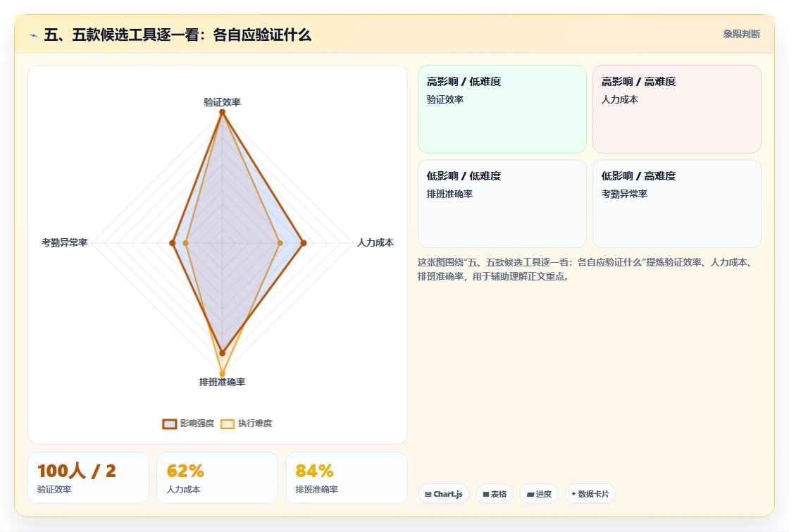
Task: Click 验证效率 text in green quadrant card
Action: click(x=445, y=99)
